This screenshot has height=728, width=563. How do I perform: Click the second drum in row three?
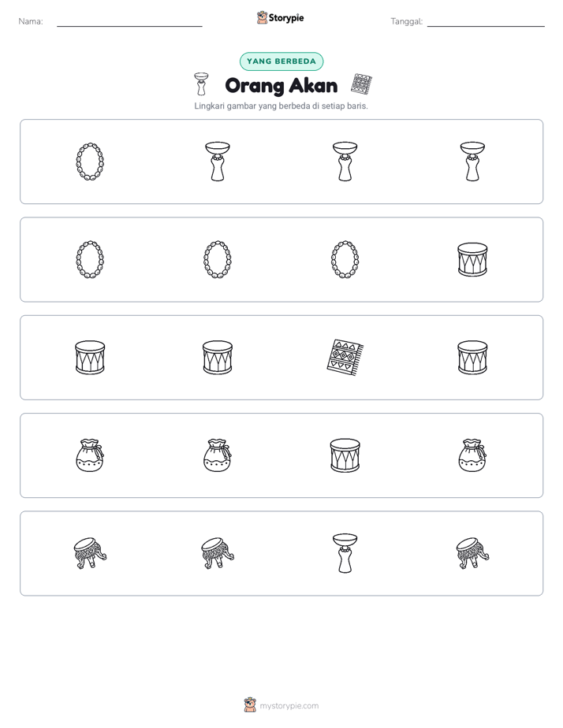[218, 358]
